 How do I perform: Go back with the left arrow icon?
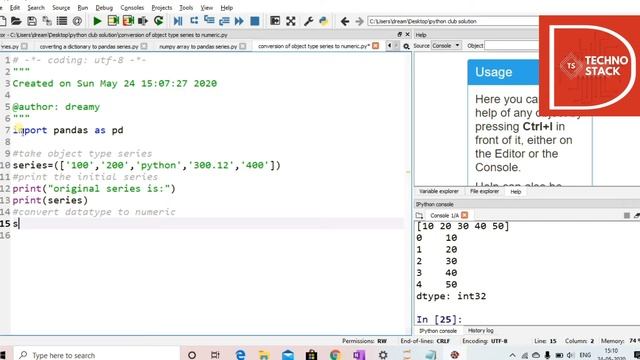click(x=344, y=21)
